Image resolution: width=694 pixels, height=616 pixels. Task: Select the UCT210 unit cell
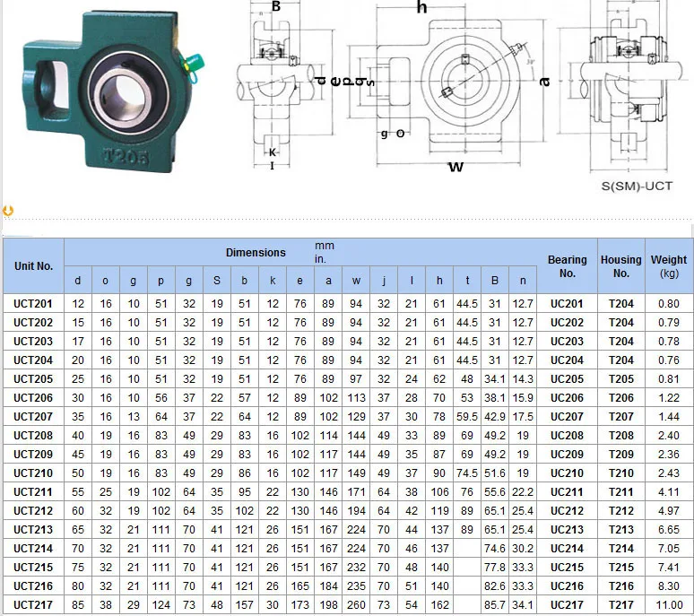coord(34,473)
